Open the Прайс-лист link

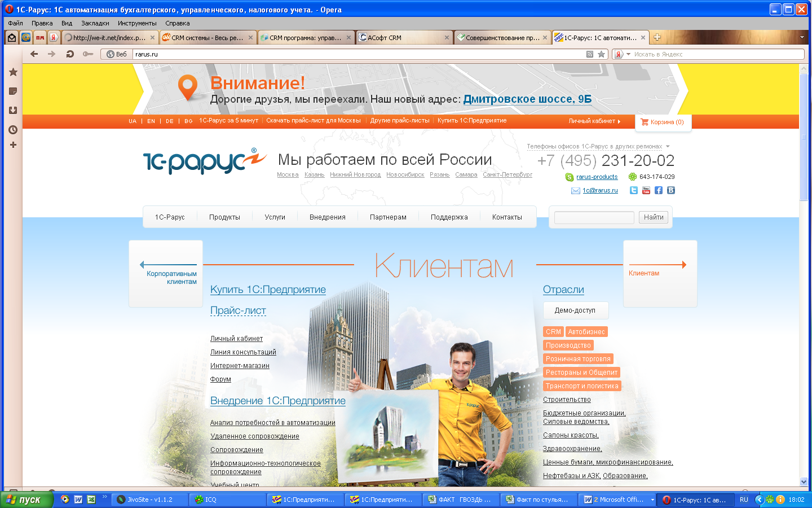[x=238, y=310]
